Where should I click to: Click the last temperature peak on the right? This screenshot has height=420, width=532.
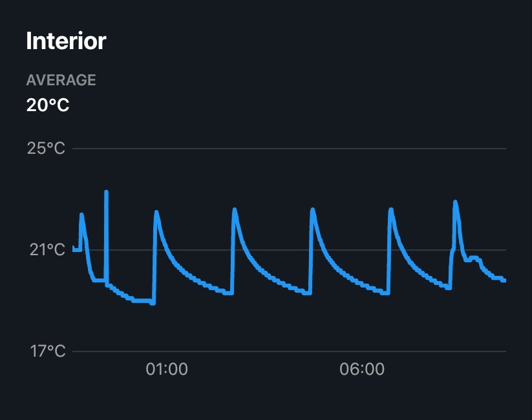click(455, 202)
